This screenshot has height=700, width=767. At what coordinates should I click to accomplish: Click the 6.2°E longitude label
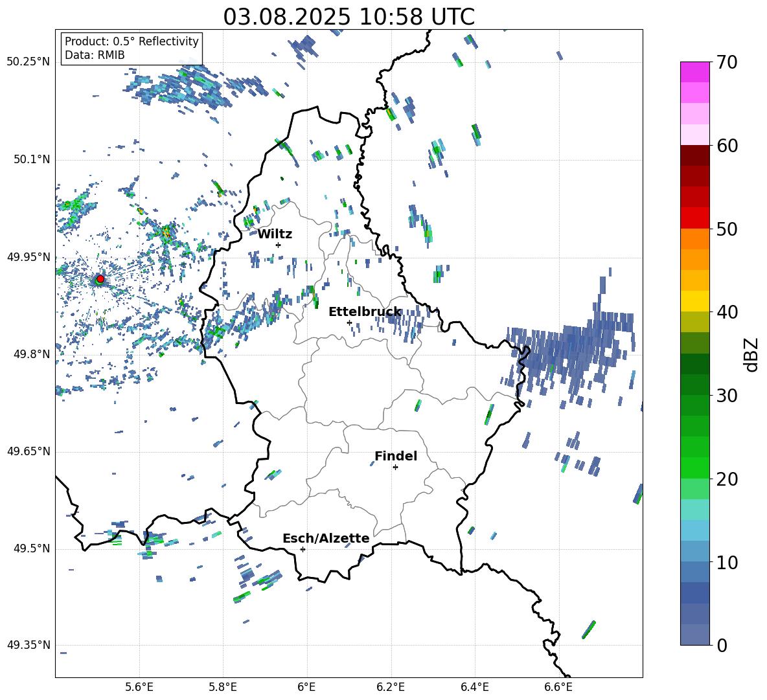[x=391, y=687]
